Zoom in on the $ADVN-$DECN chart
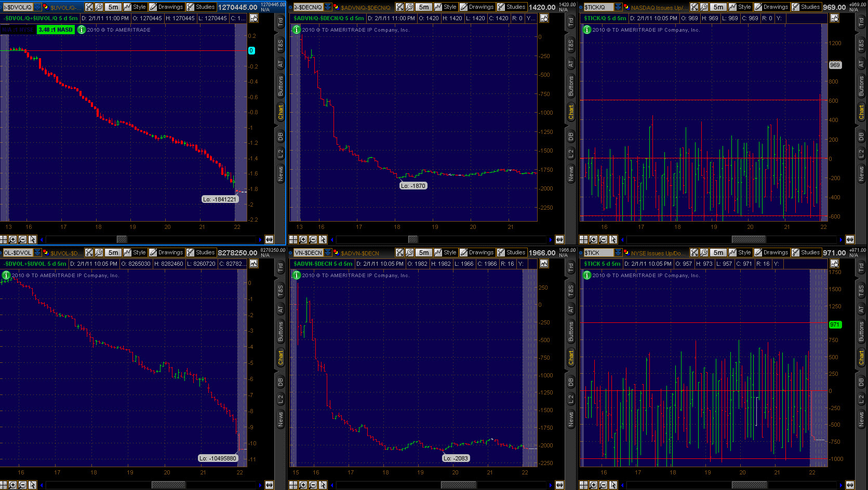The image size is (868, 490). 303,485
